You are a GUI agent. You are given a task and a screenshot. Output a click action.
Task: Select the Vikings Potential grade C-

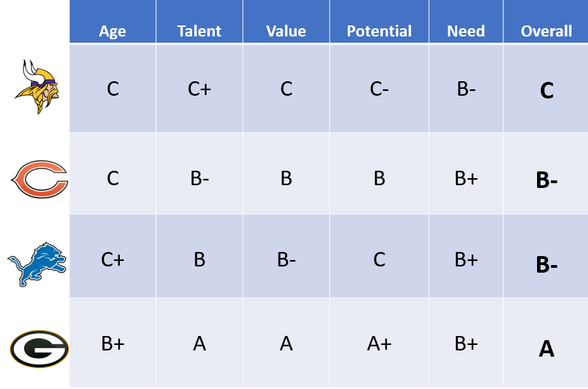pos(379,89)
